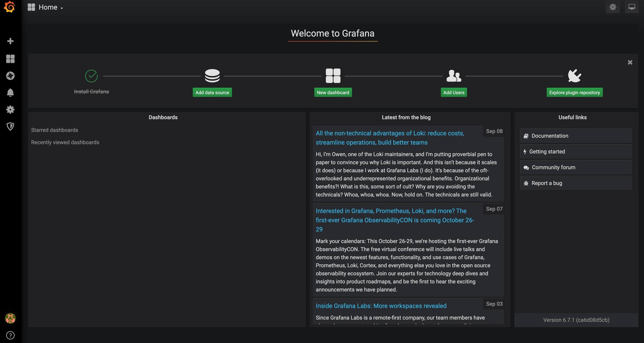Open the Help question mark icon
This screenshot has width=644, height=343.
coord(10,335)
